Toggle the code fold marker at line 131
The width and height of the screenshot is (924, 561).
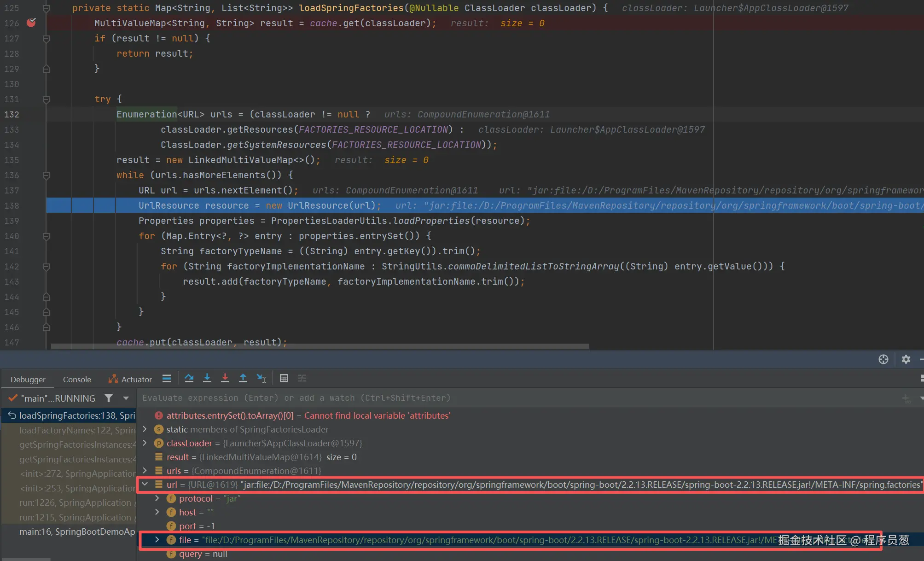(46, 99)
